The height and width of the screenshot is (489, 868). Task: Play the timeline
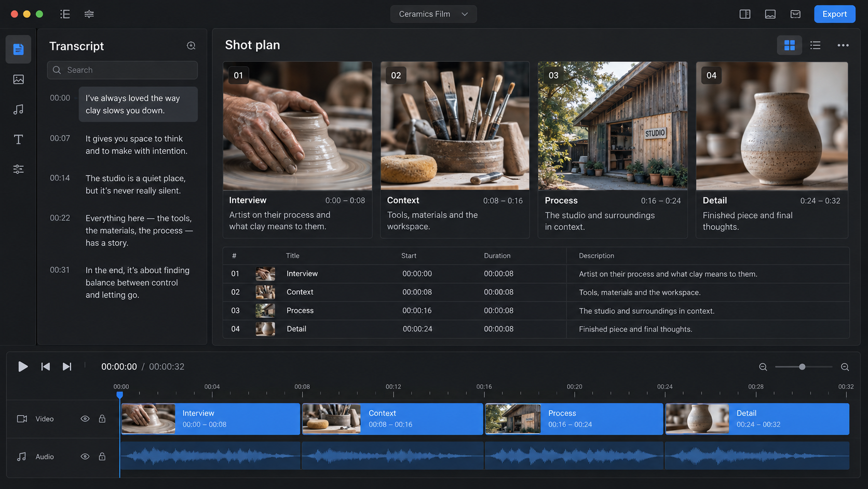23,367
